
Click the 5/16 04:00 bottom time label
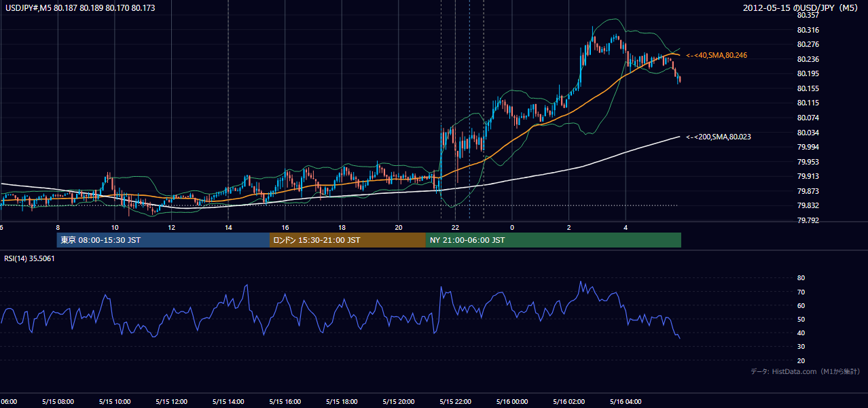tap(626, 401)
